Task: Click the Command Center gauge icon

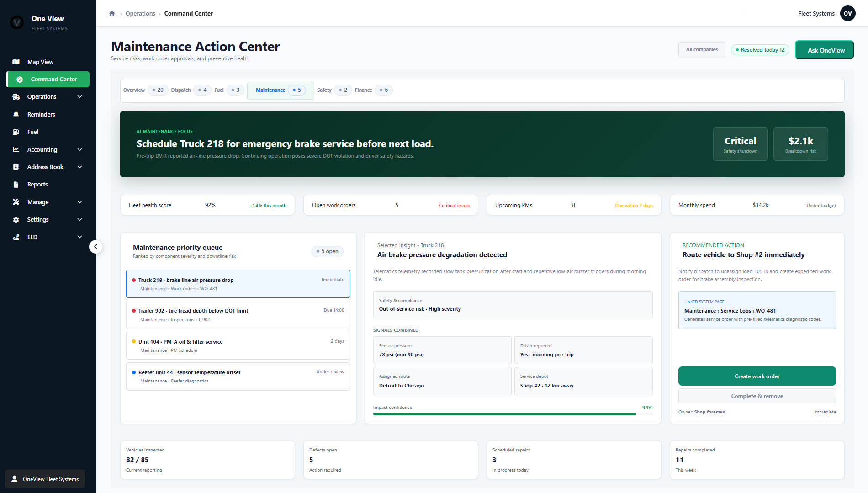Action: tap(20, 80)
